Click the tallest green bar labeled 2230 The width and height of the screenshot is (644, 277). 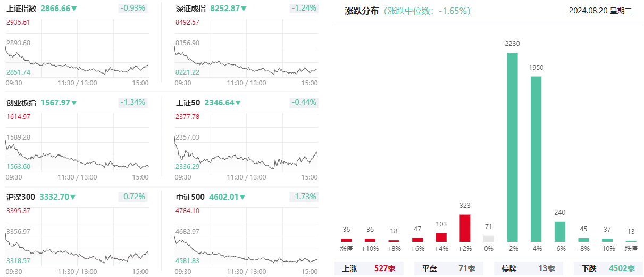[513, 147]
